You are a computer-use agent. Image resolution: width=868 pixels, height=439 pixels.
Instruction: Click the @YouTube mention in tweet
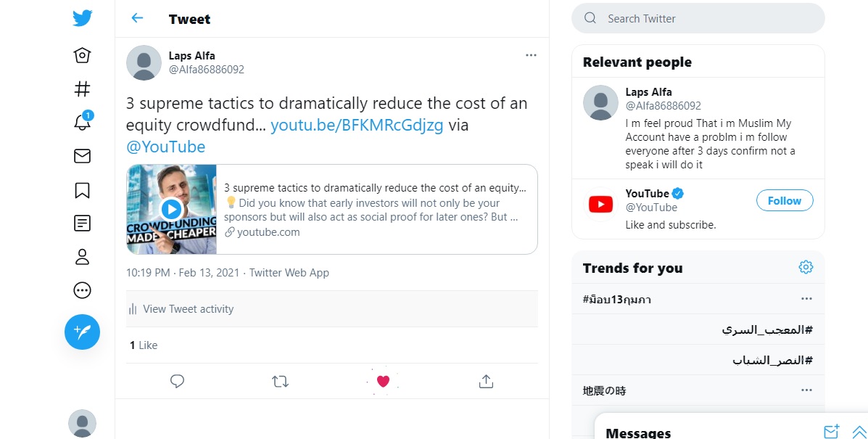coord(165,147)
